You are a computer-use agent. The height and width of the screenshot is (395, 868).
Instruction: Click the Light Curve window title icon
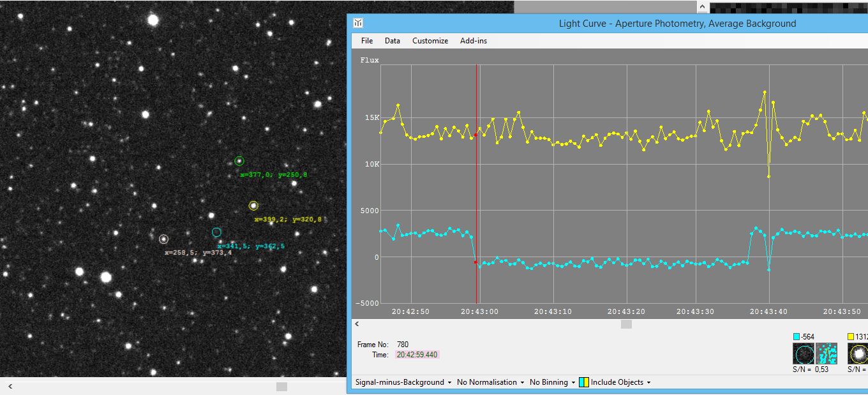[x=358, y=24]
